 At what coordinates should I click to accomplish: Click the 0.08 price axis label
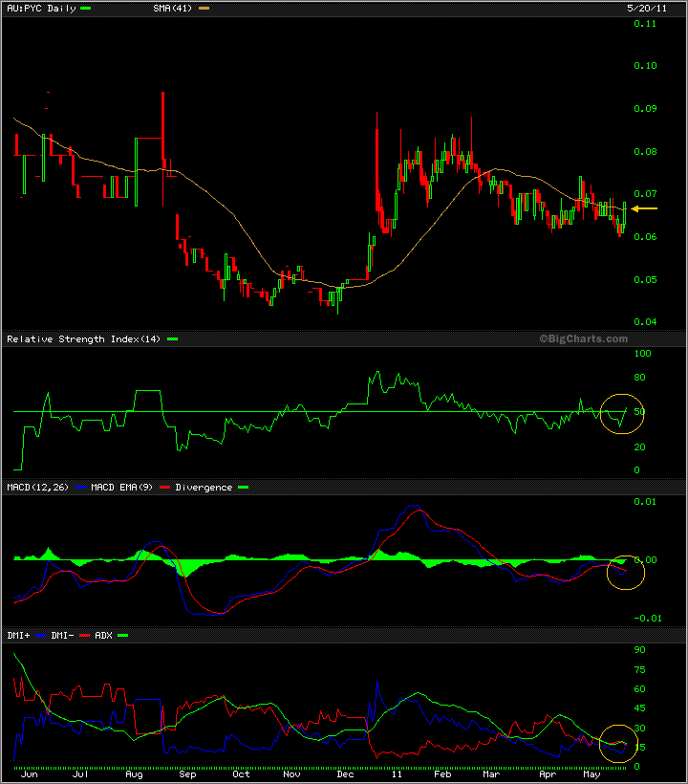(645, 151)
